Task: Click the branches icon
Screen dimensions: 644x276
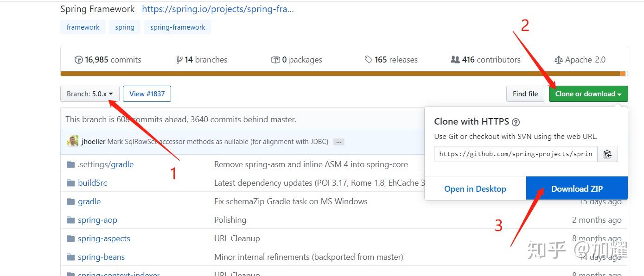Action: point(179,60)
